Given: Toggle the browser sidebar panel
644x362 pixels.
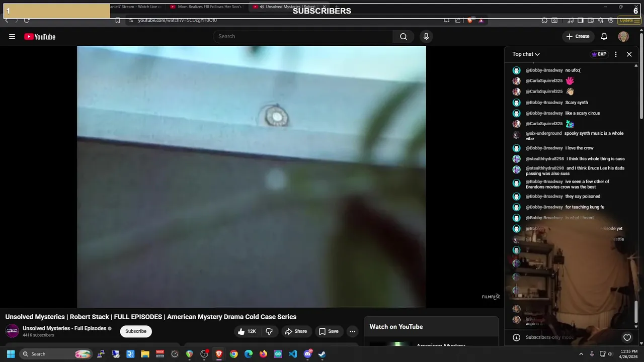Looking at the screenshot, I should pyautogui.click(x=580, y=20).
